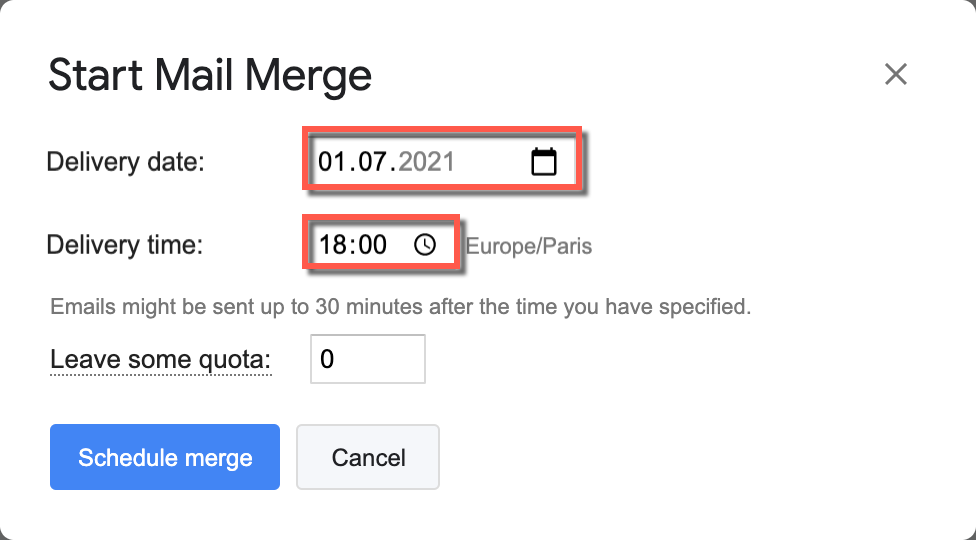Screen dimensions: 976x540
Task: Select the year "2021" in delivery date
Action: [x=427, y=161]
